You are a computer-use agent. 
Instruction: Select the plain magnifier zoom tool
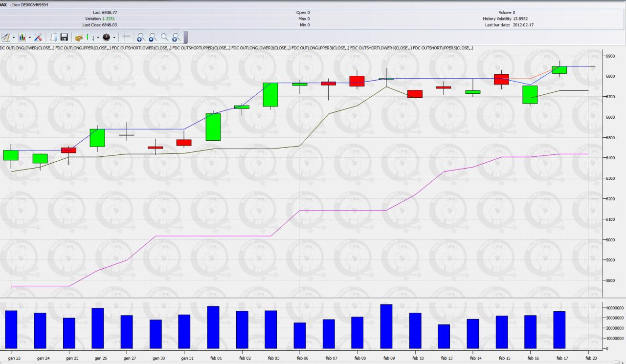tap(165, 37)
